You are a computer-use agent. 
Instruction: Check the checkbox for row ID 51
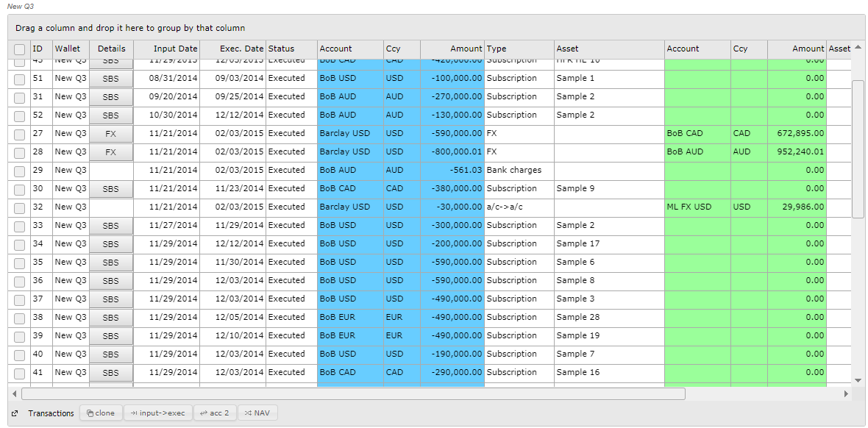19,79
